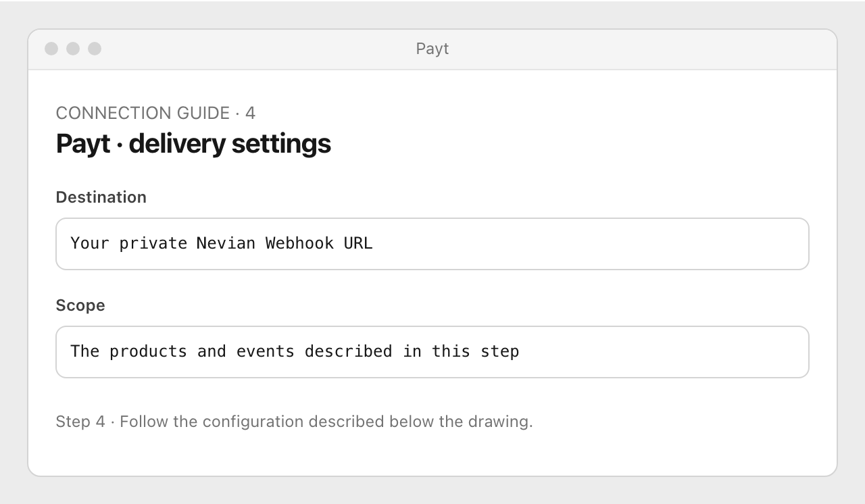The height and width of the screenshot is (504, 865).
Task: Click the 'Destination' field label
Action: [x=101, y=197]
